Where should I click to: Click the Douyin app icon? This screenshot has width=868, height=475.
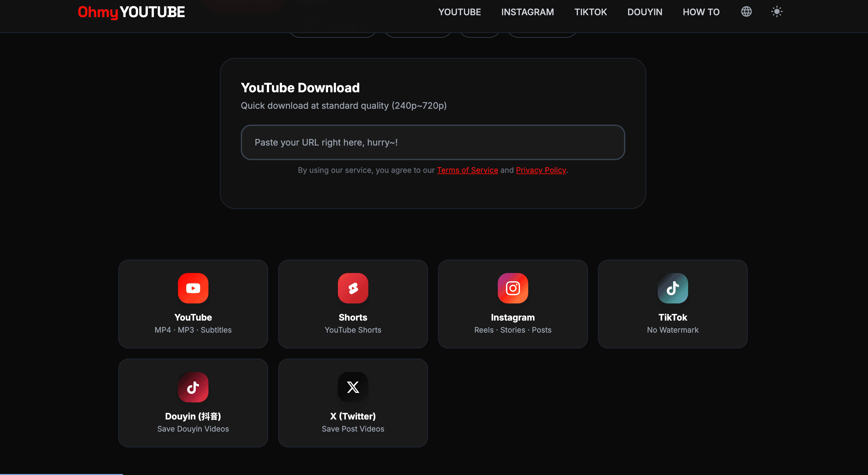click(x=193, y=387)
